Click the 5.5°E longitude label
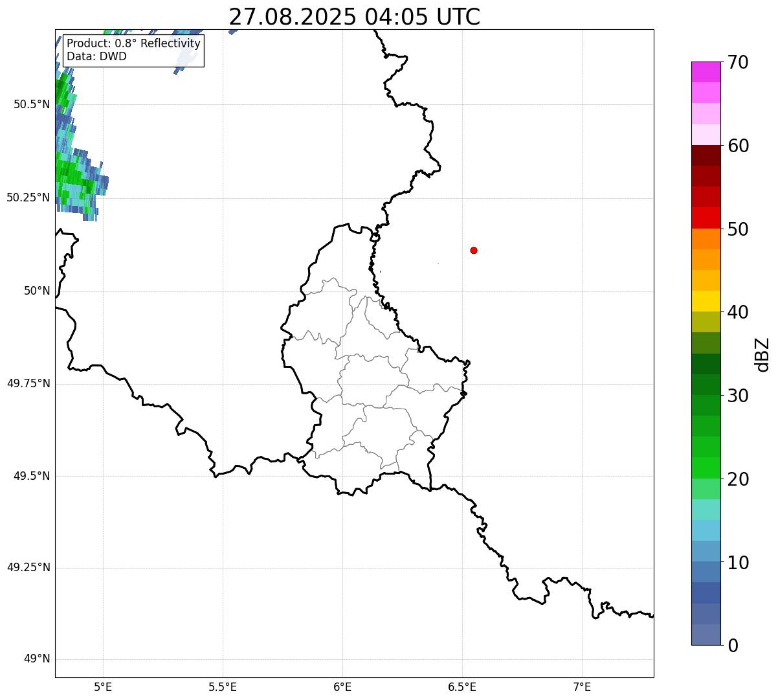Image resolution: width=778 pixels, height=700 pixels. [223, 687]
